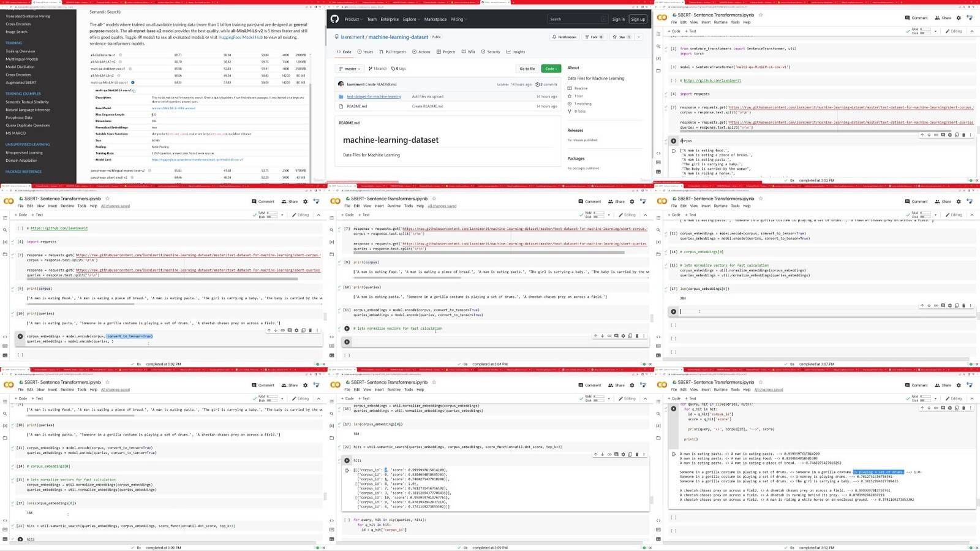Toggle info icon for all-MiniLM-L6-v2 model row
Screen dimensions: 980x551
point(118,75)
